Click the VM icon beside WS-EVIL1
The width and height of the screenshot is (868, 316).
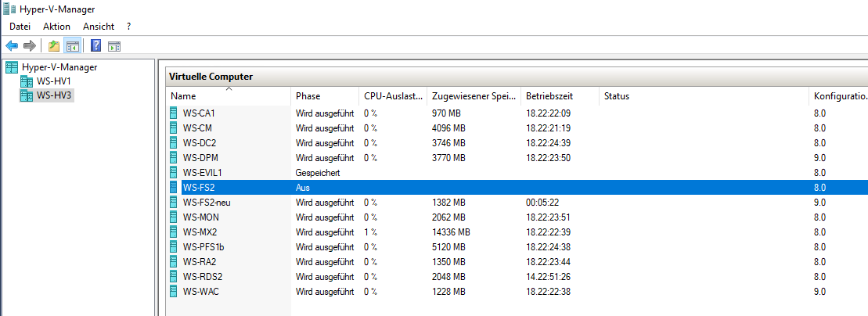tap(174, 173)
